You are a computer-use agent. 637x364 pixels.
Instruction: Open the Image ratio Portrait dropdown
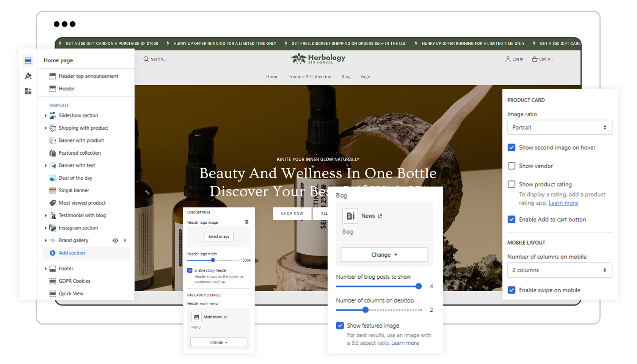560,127
